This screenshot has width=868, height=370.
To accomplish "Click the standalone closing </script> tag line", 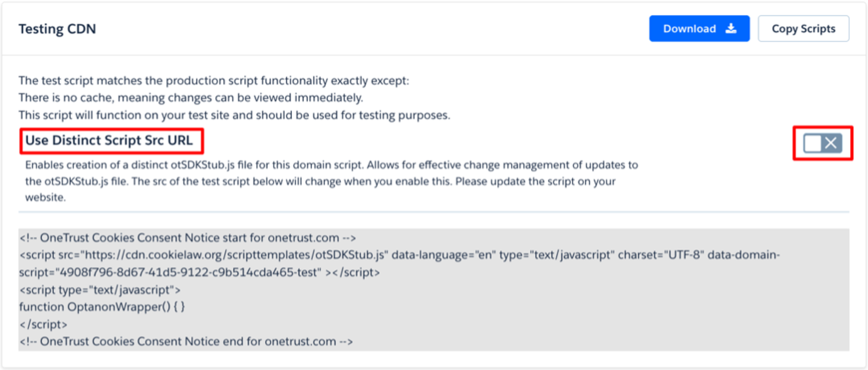I will click(x=43, y=325).
